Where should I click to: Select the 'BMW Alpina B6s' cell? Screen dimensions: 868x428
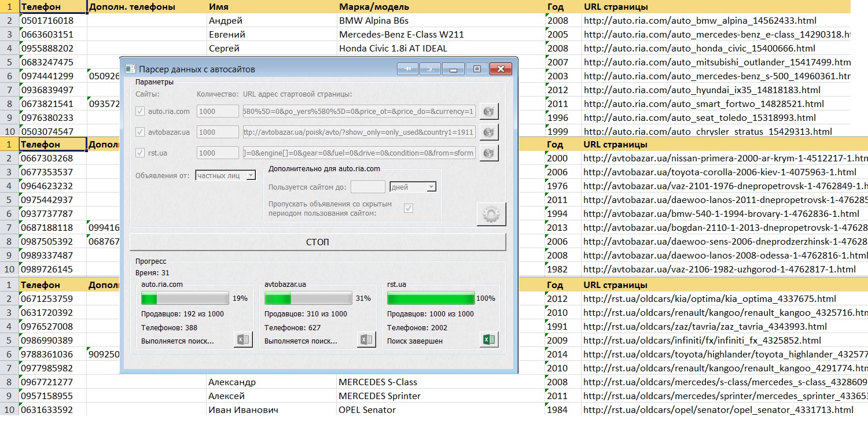coord(440,20)
